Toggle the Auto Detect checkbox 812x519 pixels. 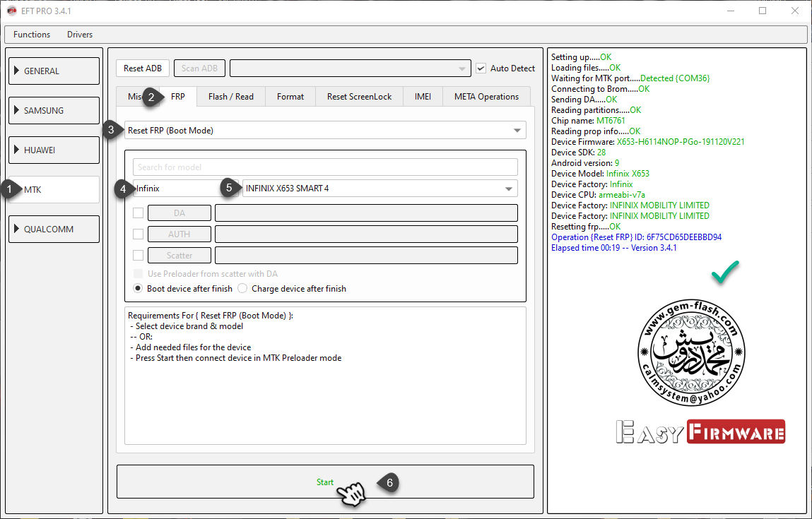pyautogui.click(x=481, y=68)
